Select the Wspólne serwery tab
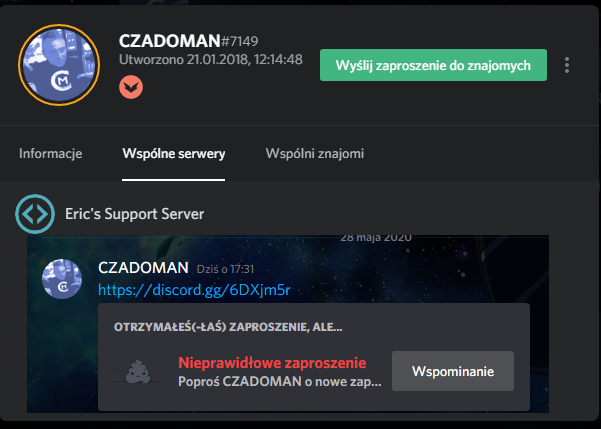 pos(174,154)
